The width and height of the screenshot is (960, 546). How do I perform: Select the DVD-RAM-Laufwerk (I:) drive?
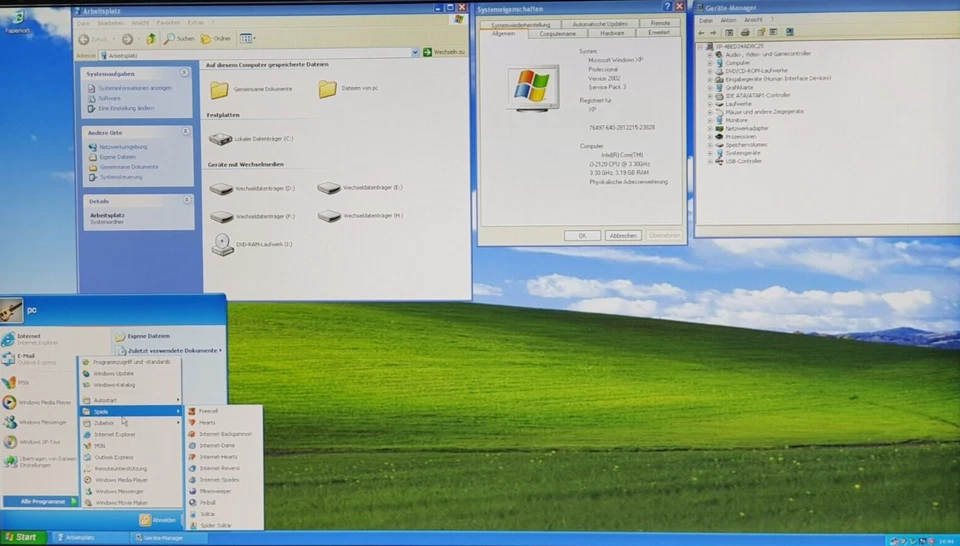click(252, 244)
